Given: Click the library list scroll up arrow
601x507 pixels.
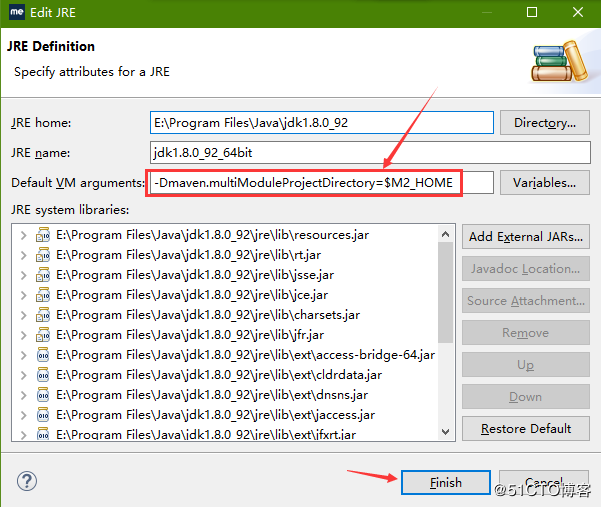Looking at the screenshot, I should 445,234.
